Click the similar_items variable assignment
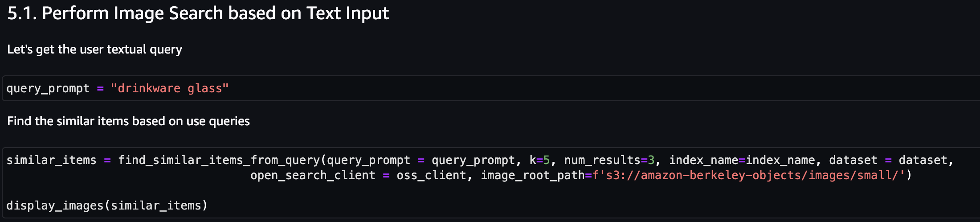Viewport: 980px width, 222px height. 51,160
